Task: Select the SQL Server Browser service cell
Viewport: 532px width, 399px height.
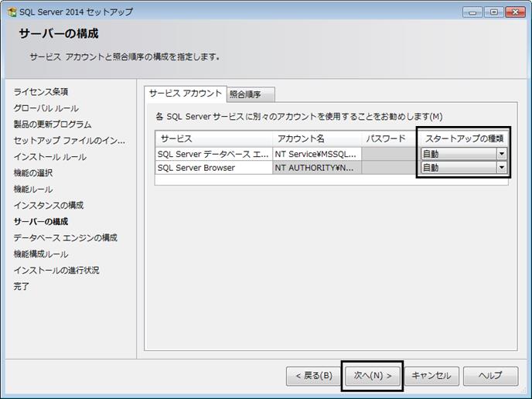Action: [x=213, y=168]
